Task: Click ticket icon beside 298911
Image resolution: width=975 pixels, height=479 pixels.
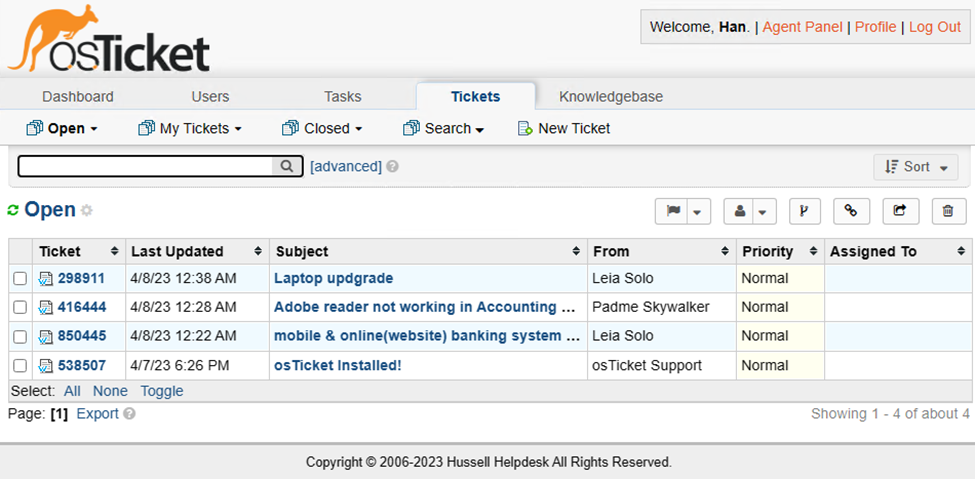Action: [x=46, y=279]
